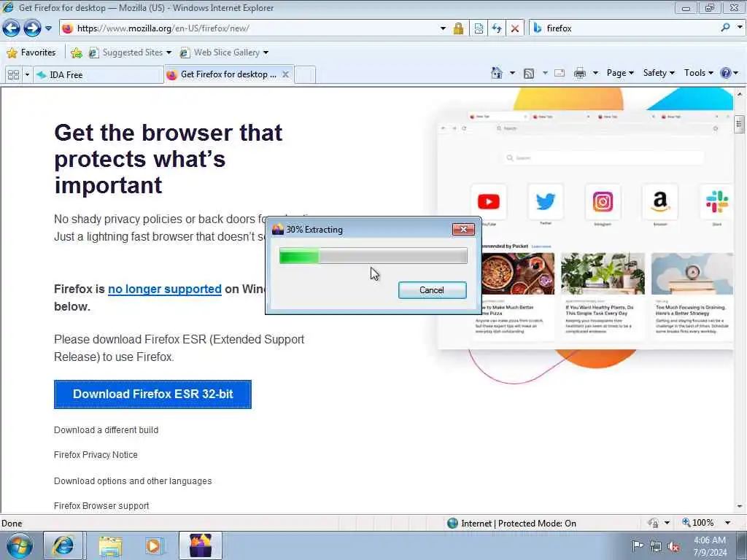Click the Stop loading X icon
The image size is (747, 560).
pyautogui.click(x=515, y=28)
